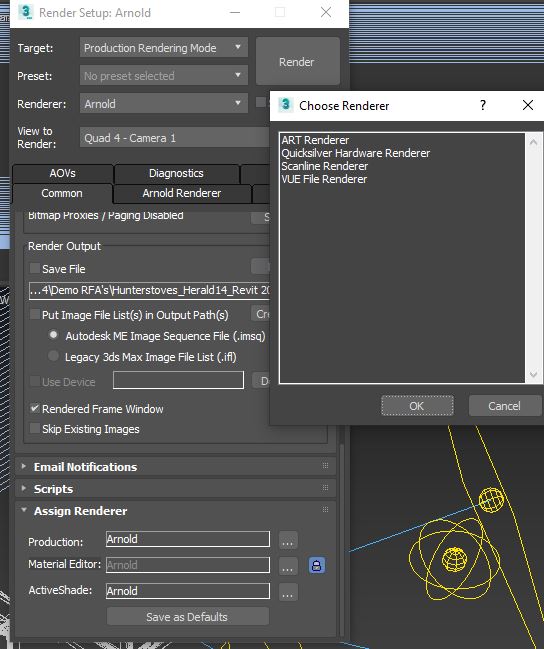Image resolution: width=544 pixels, height=649 pixels.
Task: Switch to the Diagnostics tab
Action: (176, 173)
